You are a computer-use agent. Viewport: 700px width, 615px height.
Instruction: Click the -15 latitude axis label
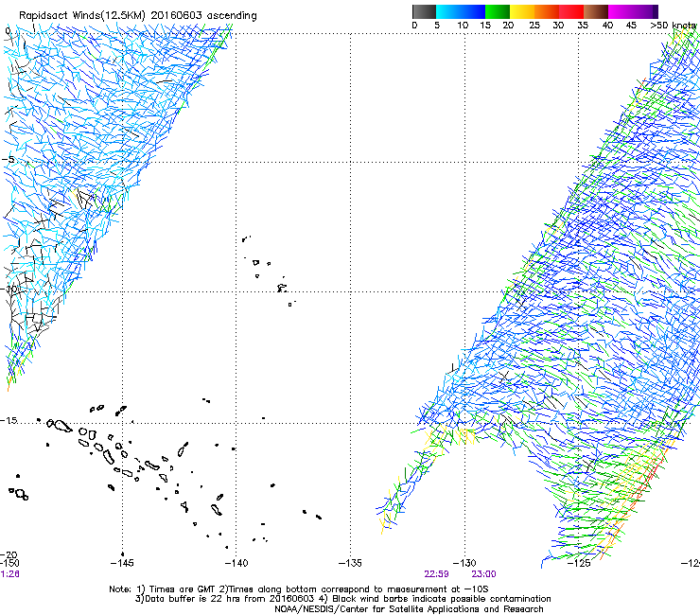click(8, 421)
